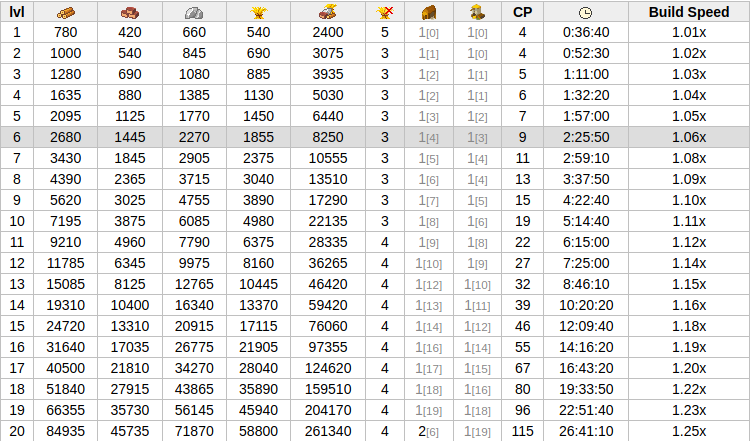Image resolution: width=752 pixels, height=441 pixels.
Task: Select the total '8250' in highlighted row
Action: click(x=328, y=138)
